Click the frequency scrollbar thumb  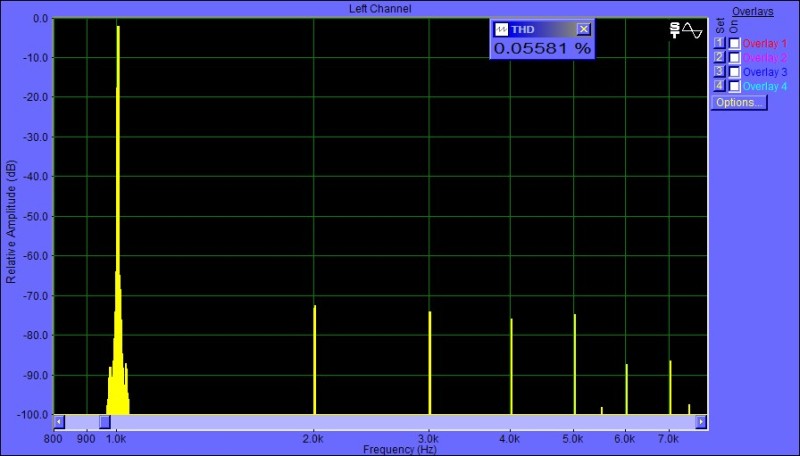pyautogui.click(x=105, y=422)
